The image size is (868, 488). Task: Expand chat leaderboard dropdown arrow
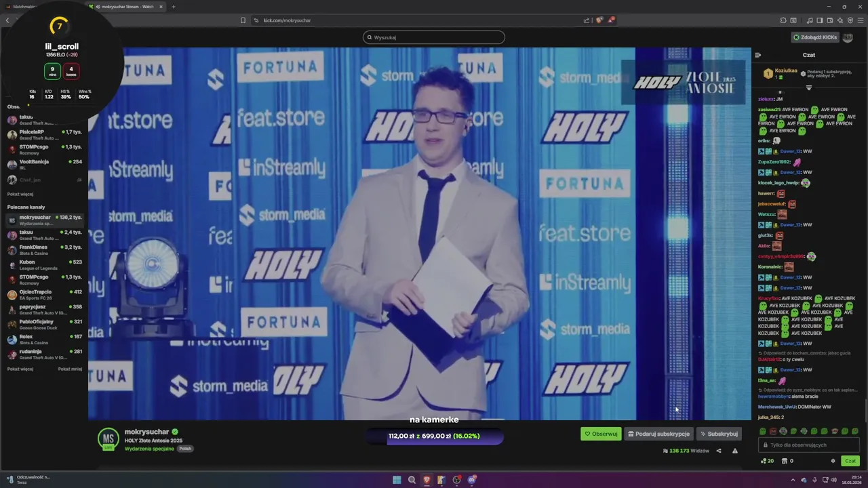coord(808,87)
